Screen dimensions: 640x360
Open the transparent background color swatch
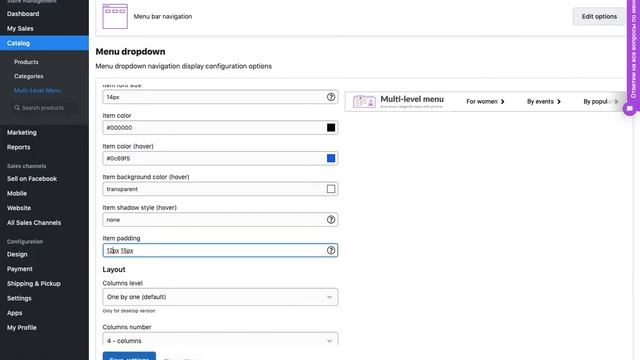(331, 189)
